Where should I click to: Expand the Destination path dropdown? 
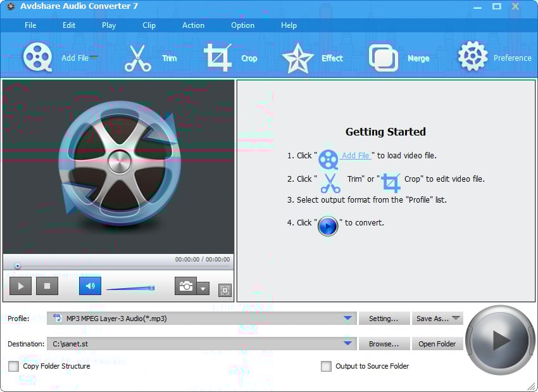(x=347, y=343)
